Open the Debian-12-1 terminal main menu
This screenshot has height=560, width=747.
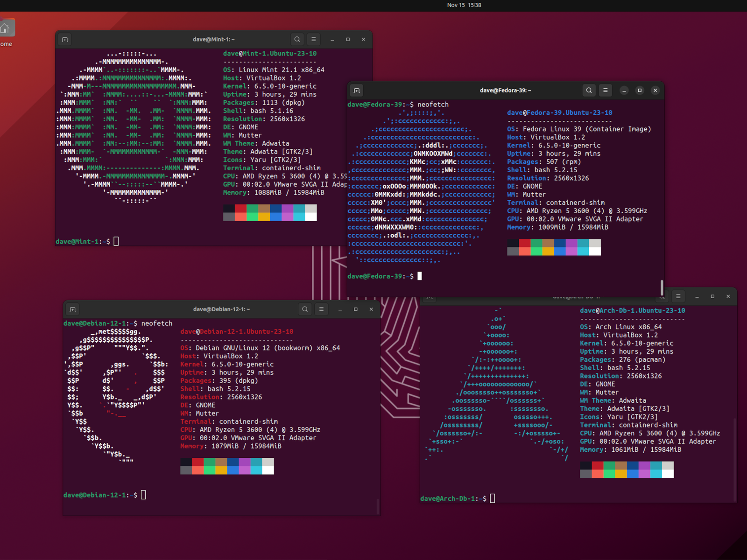point(321,309)
